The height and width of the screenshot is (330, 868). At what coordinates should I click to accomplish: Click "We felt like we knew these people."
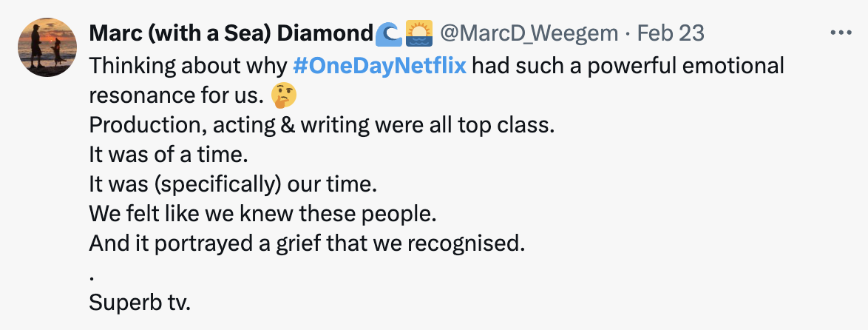[x=263, y=214]
